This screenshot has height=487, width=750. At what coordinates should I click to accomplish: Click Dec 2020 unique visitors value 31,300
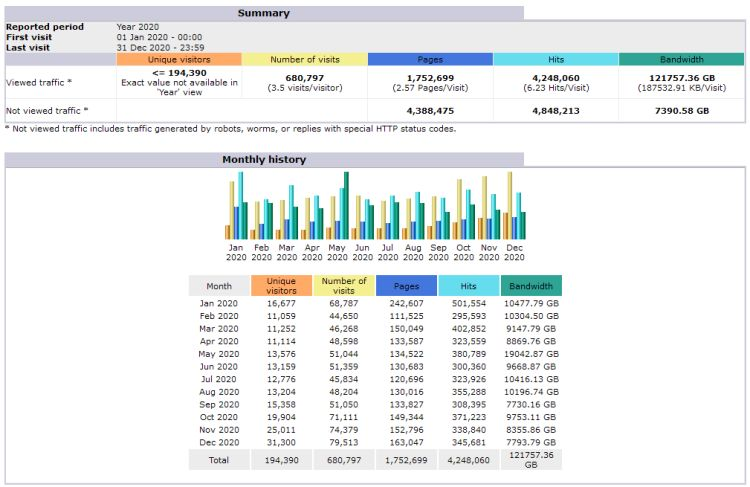281,441
